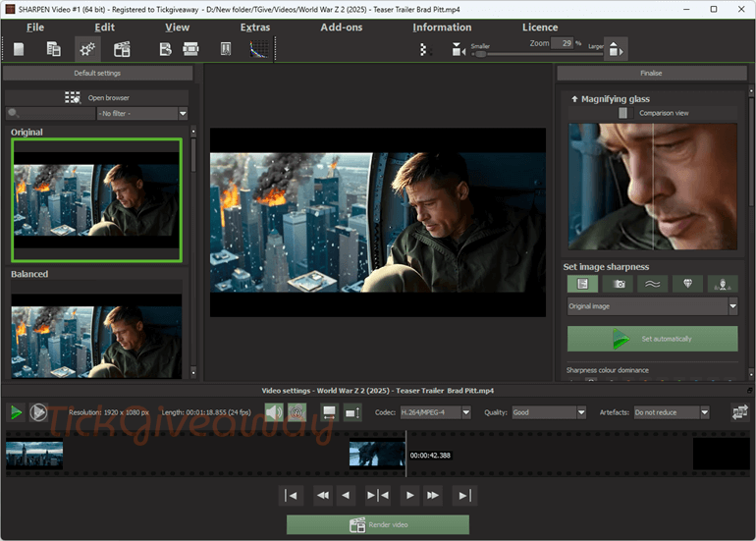Click the swap panels icon near Artefacts
756x541 pixels.
pyautogui.click(x=739, y=412)
